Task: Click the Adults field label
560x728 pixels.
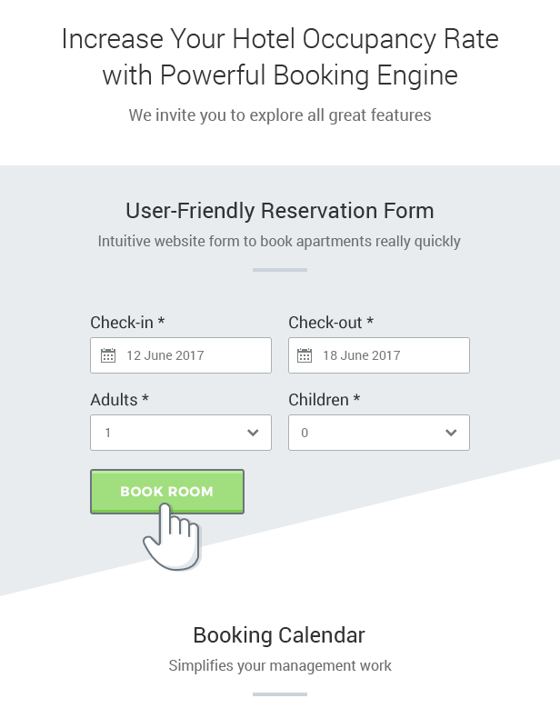Action: (x=119, y=400)
